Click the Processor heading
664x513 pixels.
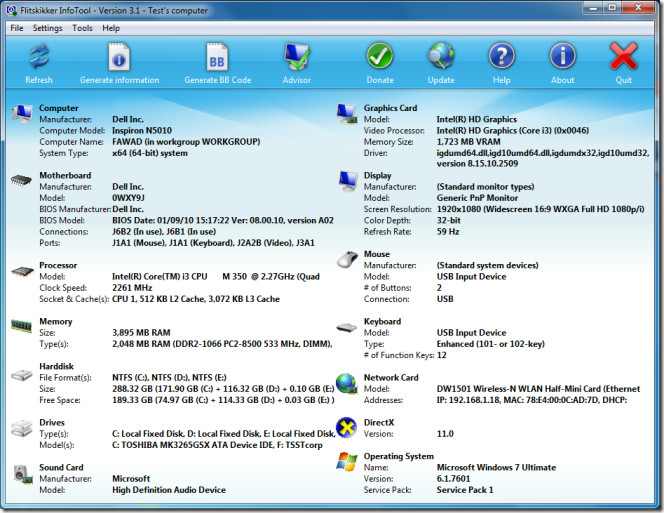click(58, 265)
